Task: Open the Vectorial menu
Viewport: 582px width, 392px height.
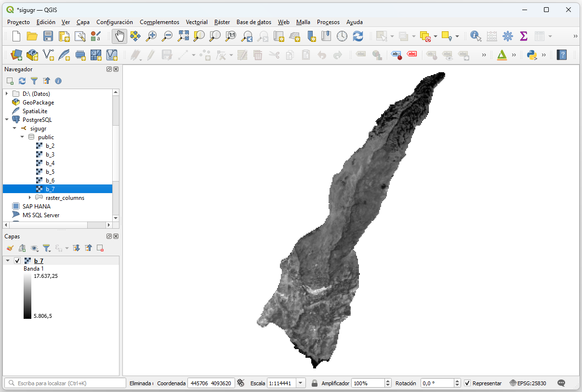Action: tap(197, 22)
